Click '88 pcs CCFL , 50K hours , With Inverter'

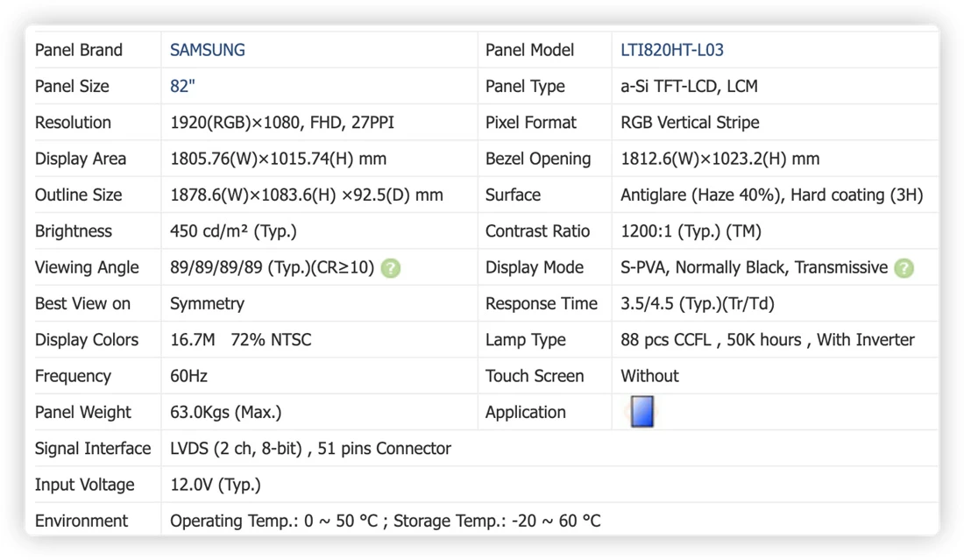click(x=768, y=340)
